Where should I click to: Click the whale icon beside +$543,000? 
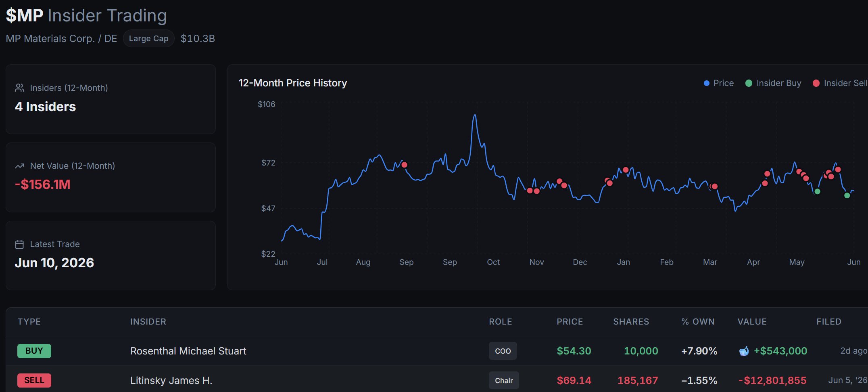click(x=744, y=351)
